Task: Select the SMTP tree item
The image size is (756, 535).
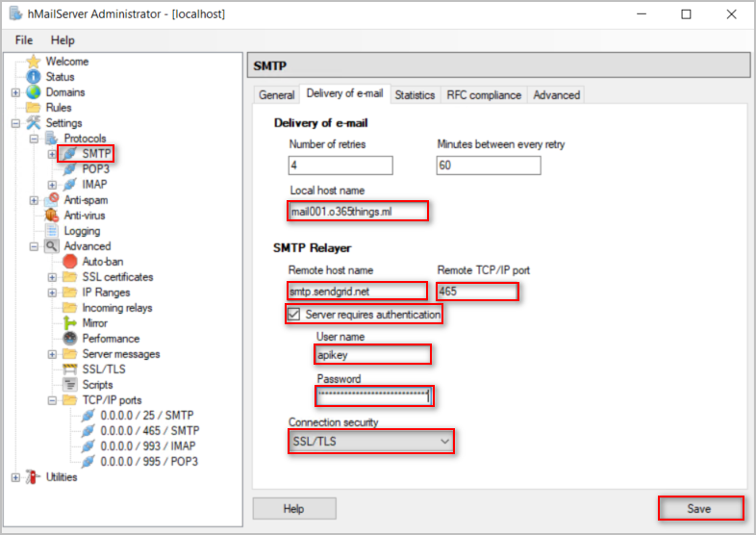Action: pyautogui.click(x=96, y=154)
